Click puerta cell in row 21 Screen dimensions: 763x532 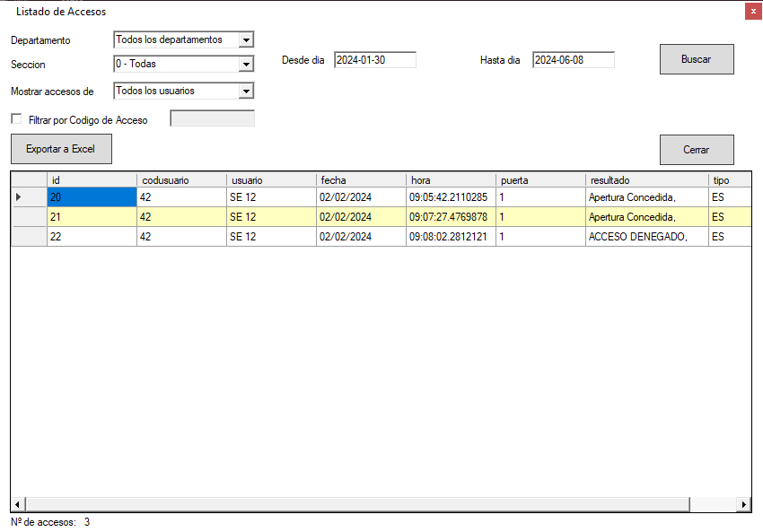tap(540, 217)
